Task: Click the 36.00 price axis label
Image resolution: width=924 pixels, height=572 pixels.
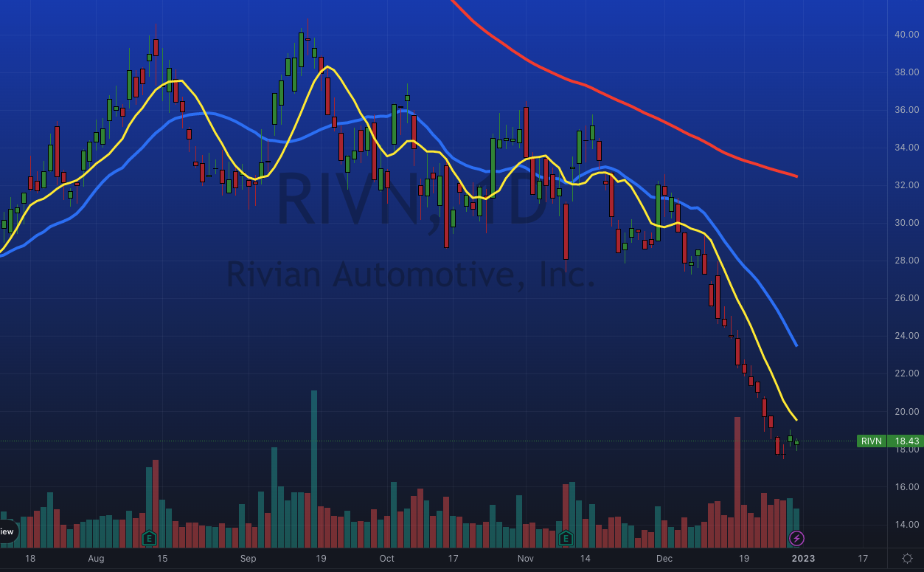Action: [906, 110]
